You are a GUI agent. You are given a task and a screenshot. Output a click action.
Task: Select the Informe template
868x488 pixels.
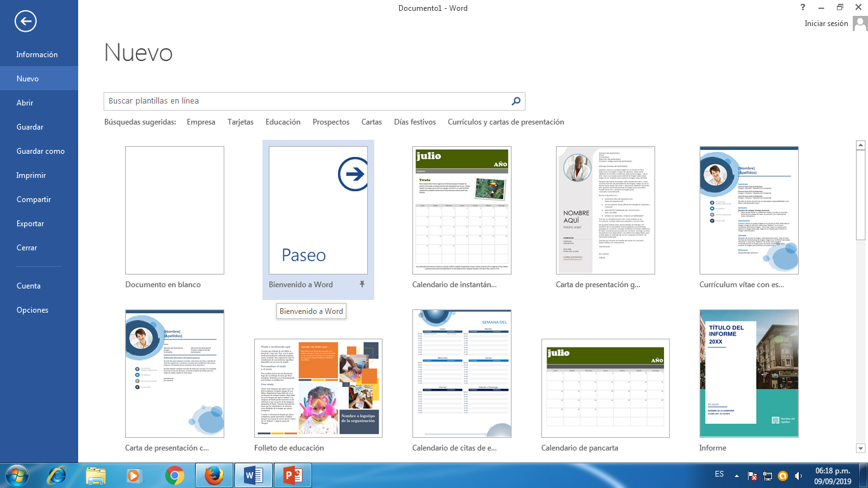pos(749,374)
